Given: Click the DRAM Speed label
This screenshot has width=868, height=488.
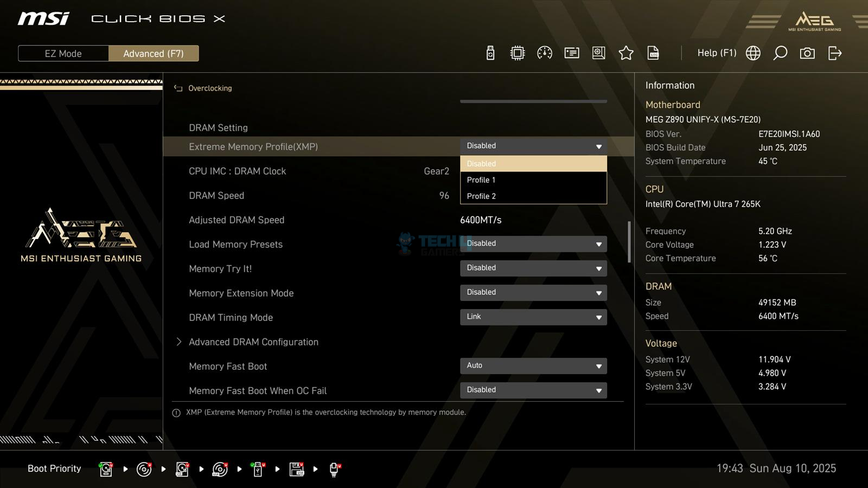Looking at the screenshot, I should [x=216, y=196].
